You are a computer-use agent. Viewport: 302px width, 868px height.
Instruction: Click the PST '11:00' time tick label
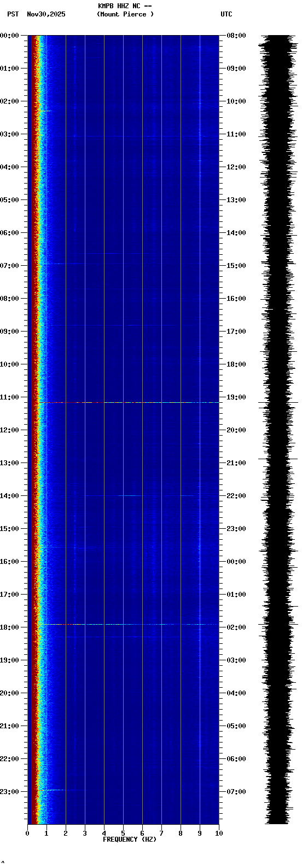[x=9, y=397]
